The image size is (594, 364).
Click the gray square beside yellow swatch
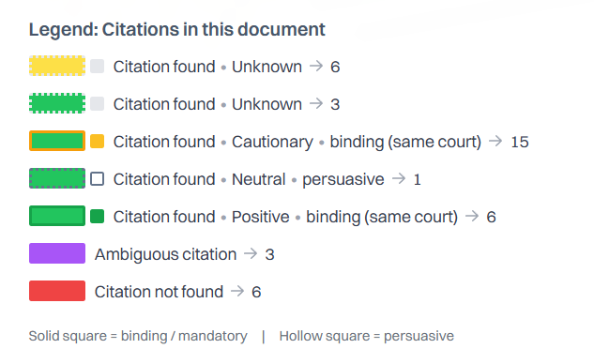coord(97,67)
